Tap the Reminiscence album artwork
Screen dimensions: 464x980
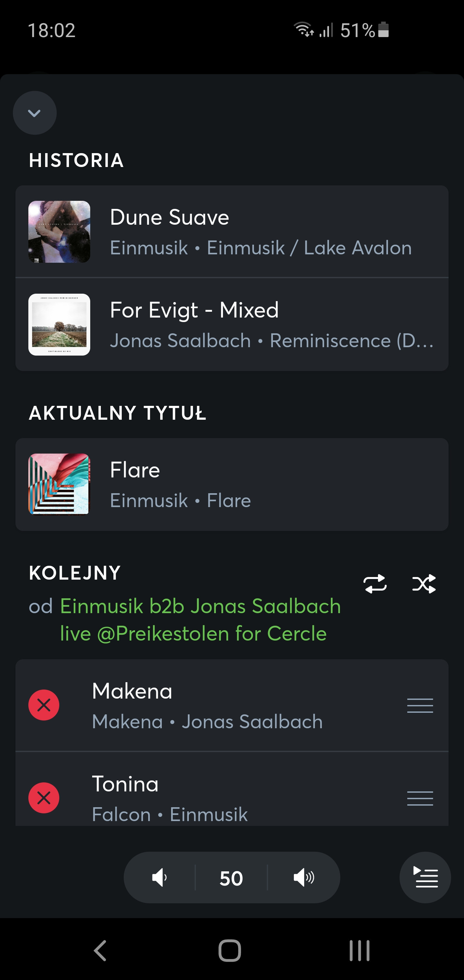59,325
